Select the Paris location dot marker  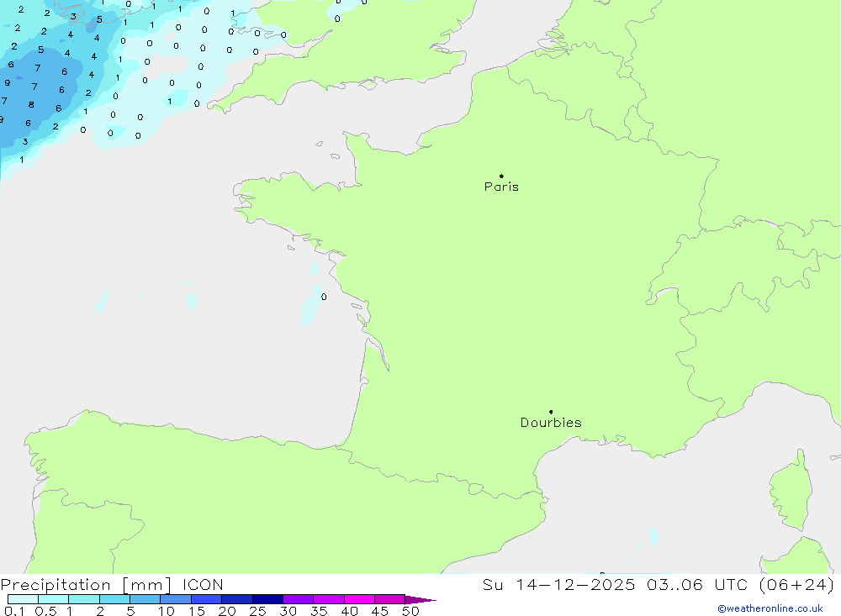pyautogui.click(x=501, y=176)
